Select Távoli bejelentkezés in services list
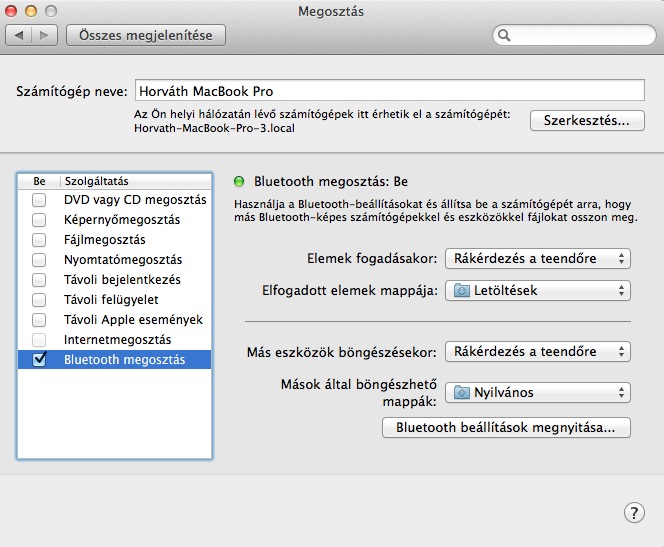664x547 pixels. pyautogui.click(x=114, y=279)
